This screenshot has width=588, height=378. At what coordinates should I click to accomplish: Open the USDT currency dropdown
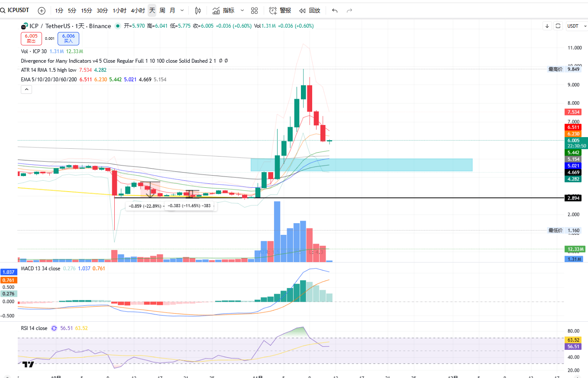click(577, 26)
